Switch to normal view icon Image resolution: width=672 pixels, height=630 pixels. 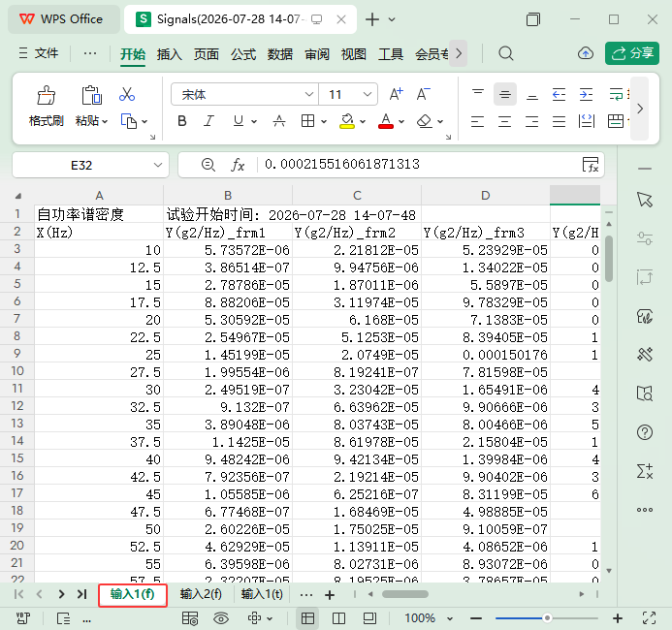307,618
